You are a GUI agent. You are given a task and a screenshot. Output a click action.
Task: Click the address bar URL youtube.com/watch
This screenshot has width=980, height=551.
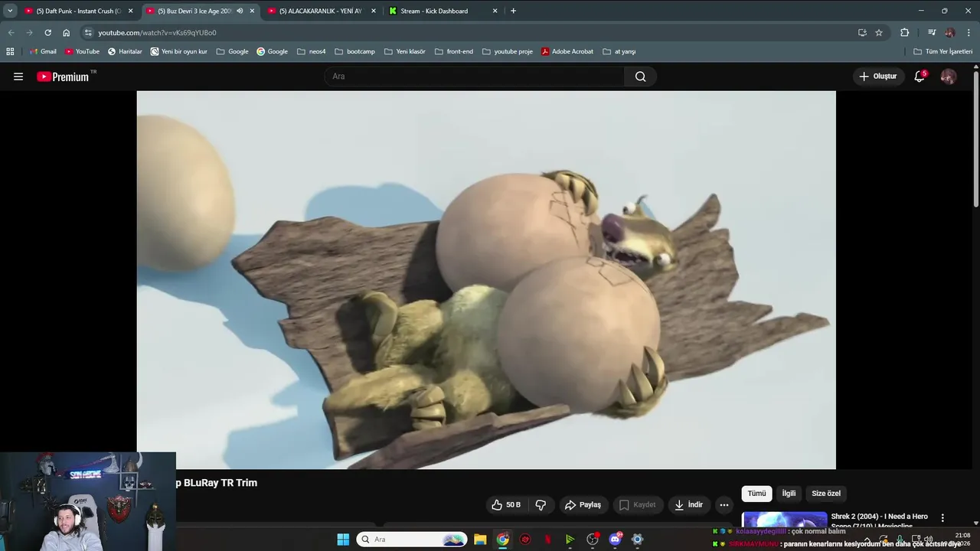(x=157, y=33)
